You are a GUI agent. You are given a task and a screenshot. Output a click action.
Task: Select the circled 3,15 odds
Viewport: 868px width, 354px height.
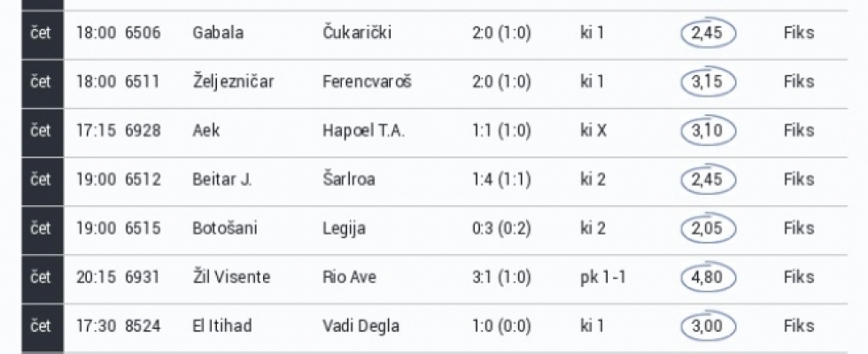(707, 82)
